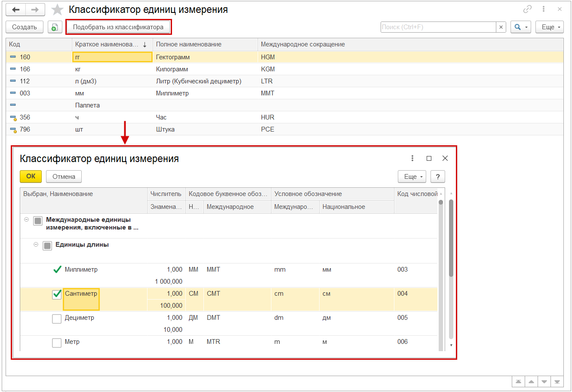Open the Еще dropdown in the dialog
Screen dimensions: 572x392
tap(412, 177)
